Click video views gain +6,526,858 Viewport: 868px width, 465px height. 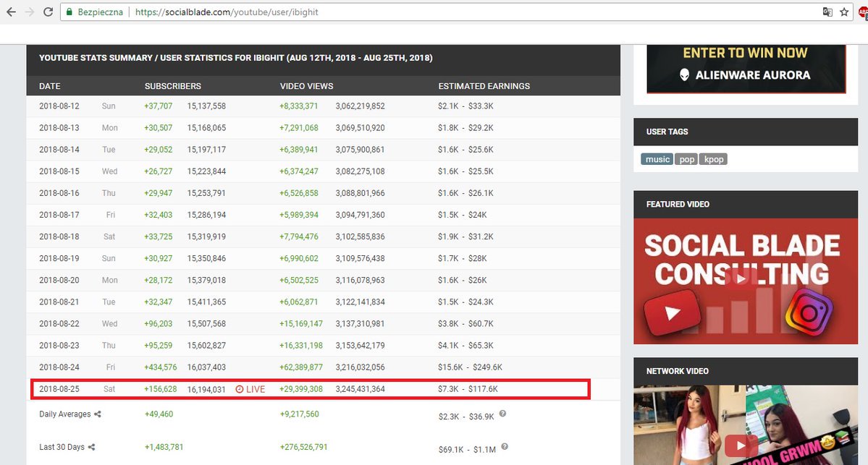(299, 193)
